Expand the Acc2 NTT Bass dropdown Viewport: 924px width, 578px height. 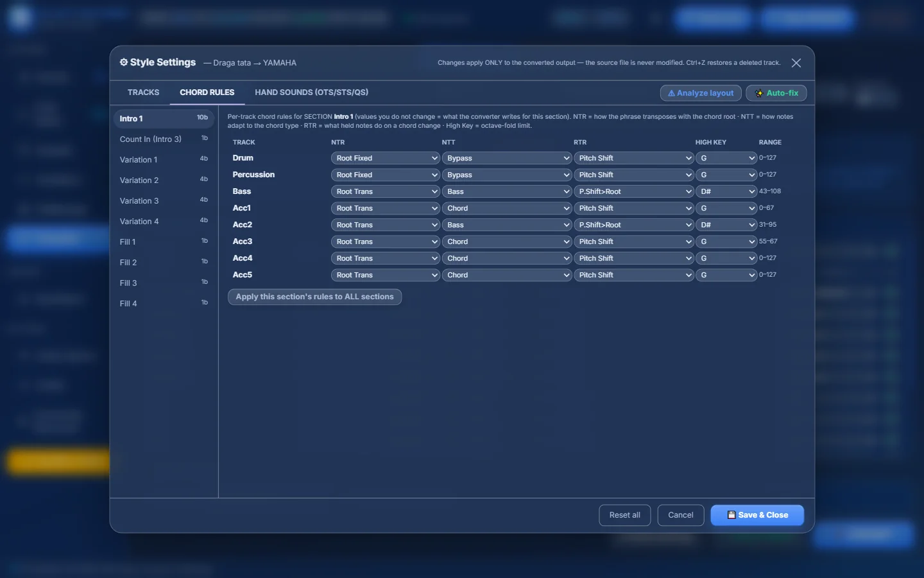coord(506,225)
